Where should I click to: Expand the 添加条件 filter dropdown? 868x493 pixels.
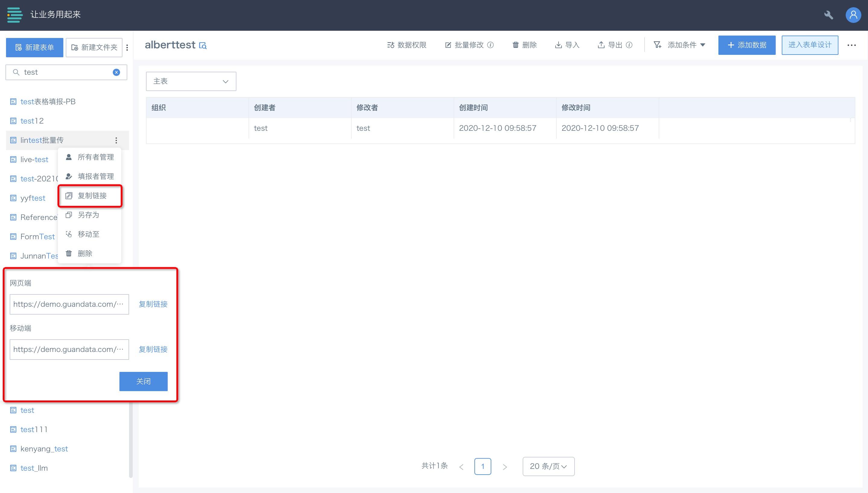(x=679, y=45)
